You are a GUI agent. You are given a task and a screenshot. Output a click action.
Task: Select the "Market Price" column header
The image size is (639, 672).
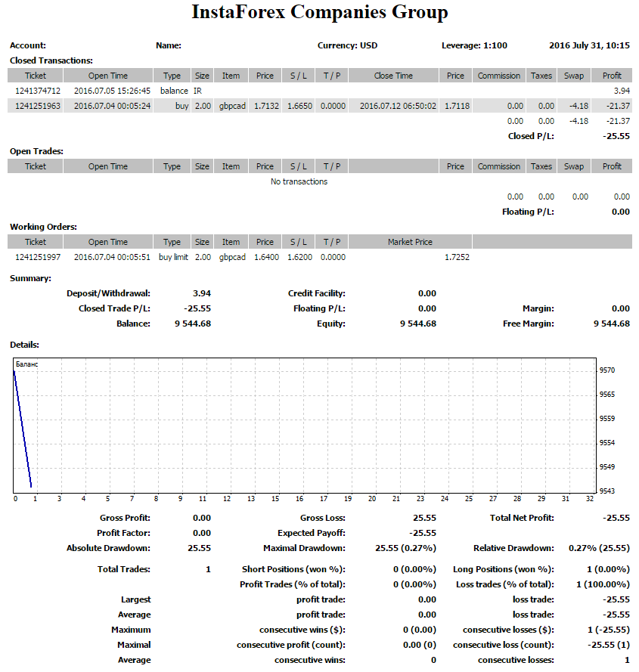pyautogui.click(x=410, y=242)
